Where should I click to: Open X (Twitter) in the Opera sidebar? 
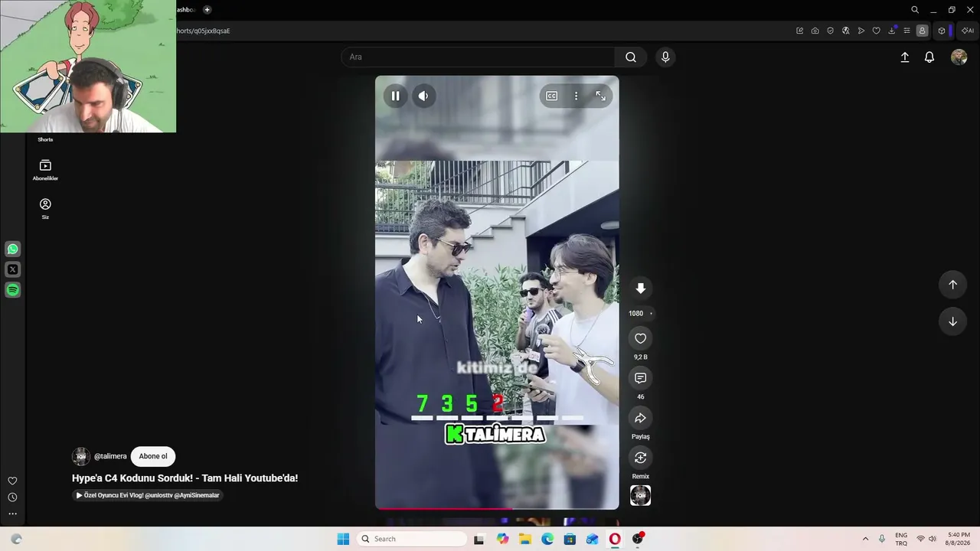click(x=12, y=269)
